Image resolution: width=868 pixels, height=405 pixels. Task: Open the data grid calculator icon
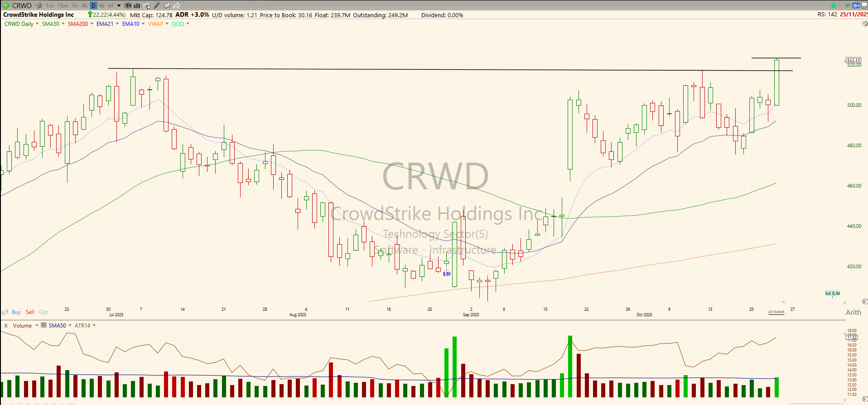[147, 5]
